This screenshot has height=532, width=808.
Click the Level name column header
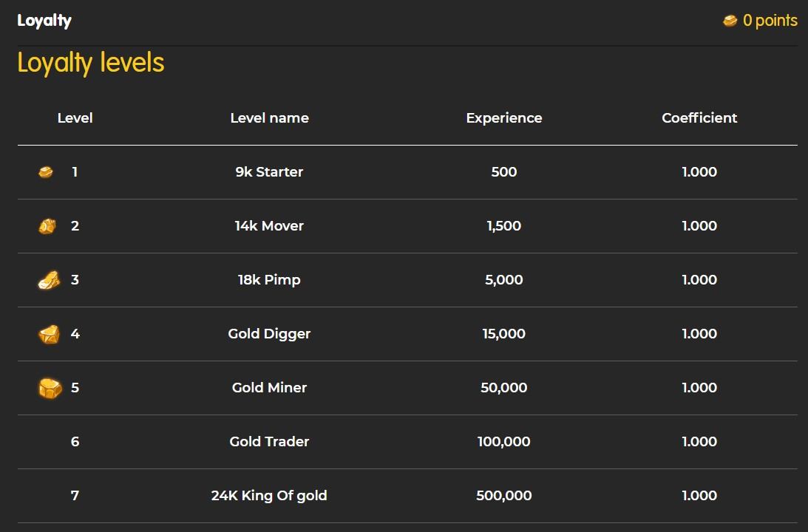(269, 118)
